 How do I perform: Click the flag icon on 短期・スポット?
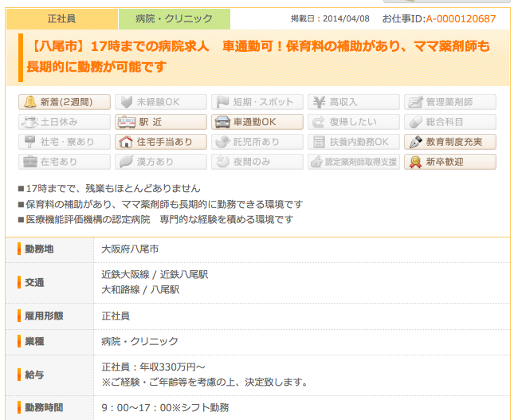pos(222,102)
